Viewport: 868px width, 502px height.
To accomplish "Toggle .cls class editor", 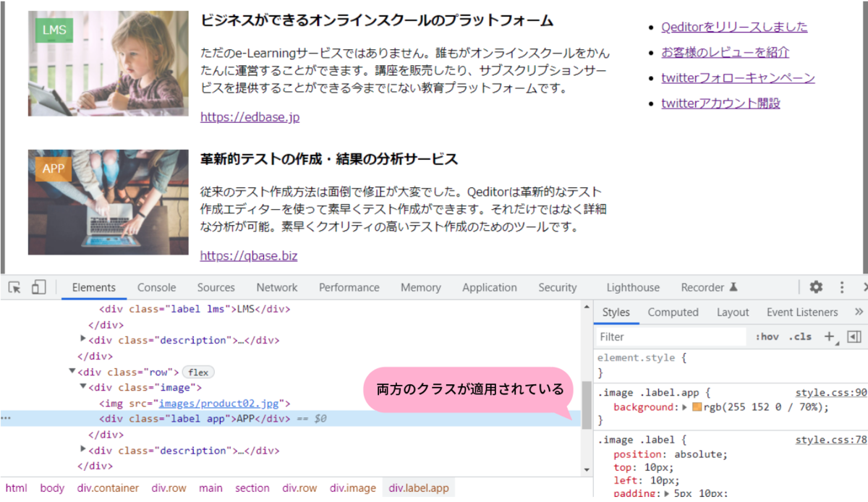I will pos(800,336).
